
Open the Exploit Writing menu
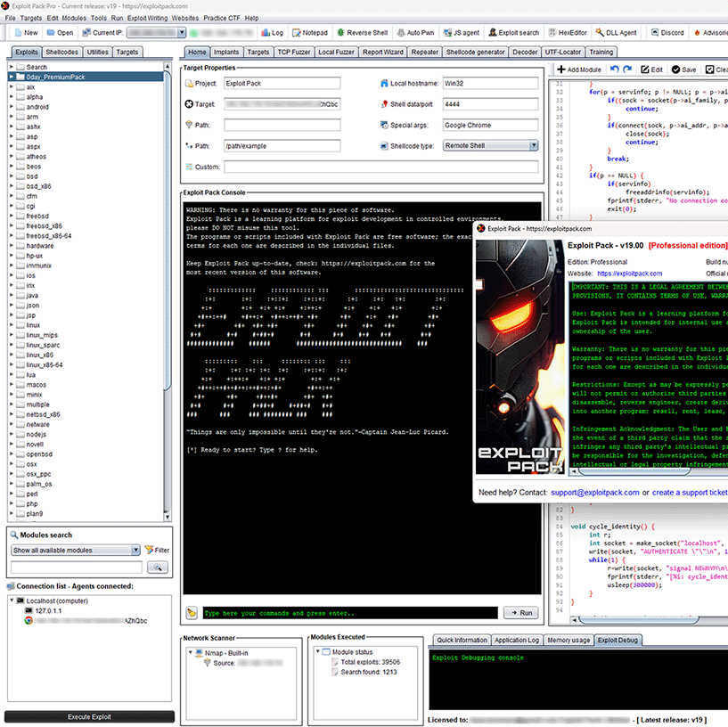tap(147, 18)
